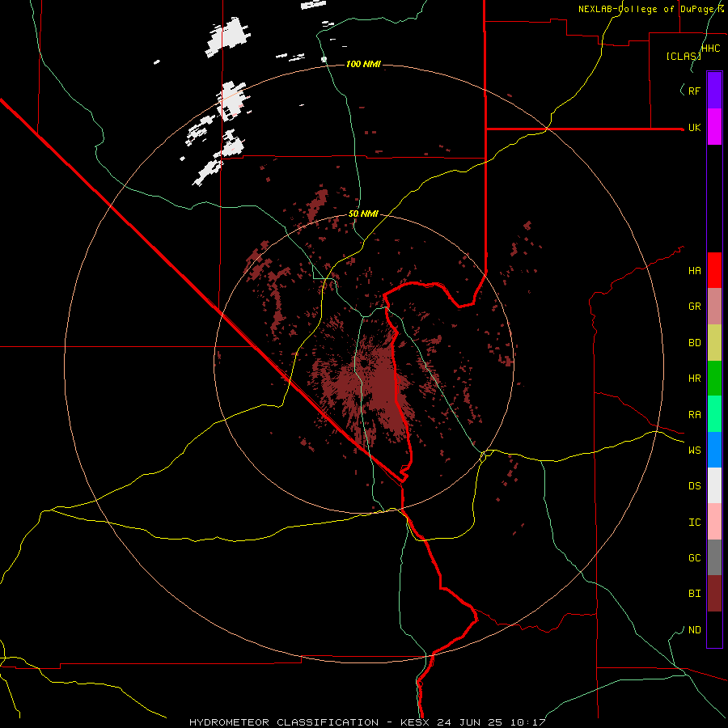Screen dimensions: 728x728
Task: Click the "DS" legend label
Action: coord(694,486)
